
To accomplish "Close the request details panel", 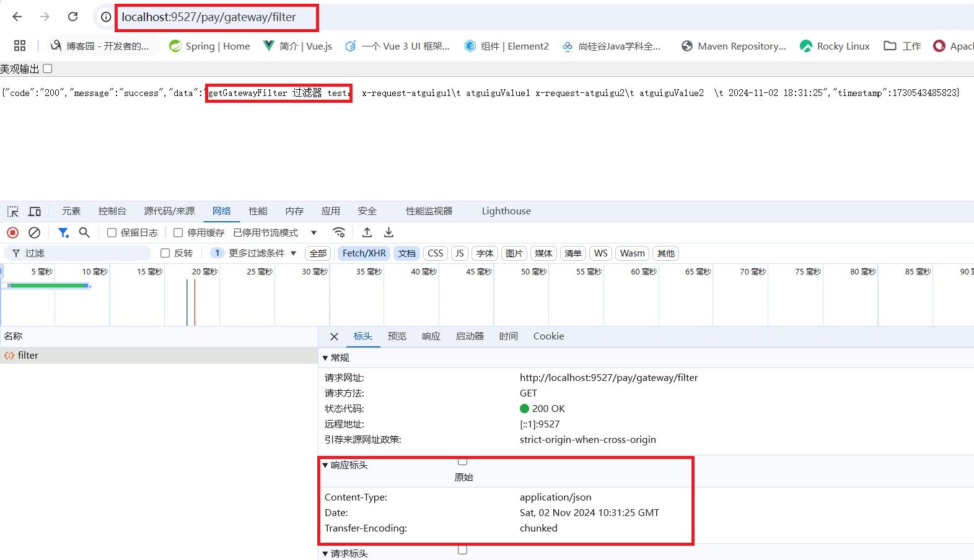I will click(334, 337).
